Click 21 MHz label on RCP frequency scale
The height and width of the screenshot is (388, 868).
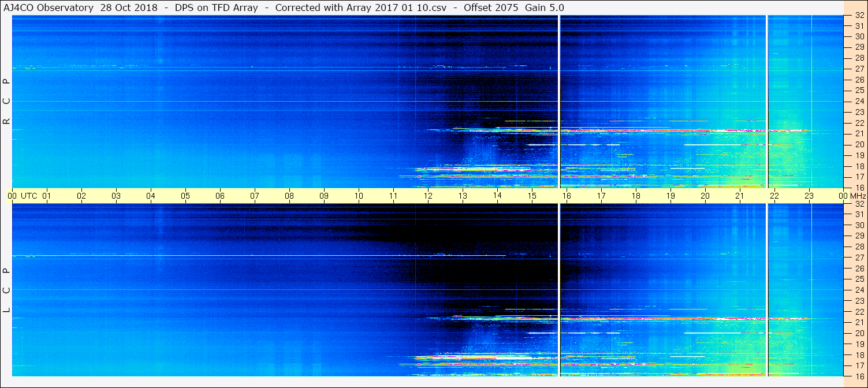click(859, 133)
